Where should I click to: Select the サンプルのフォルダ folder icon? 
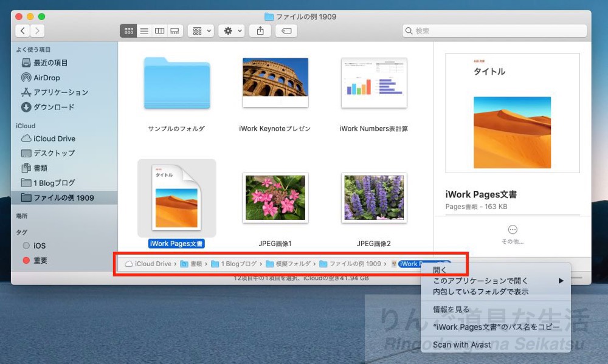point(177,83)
